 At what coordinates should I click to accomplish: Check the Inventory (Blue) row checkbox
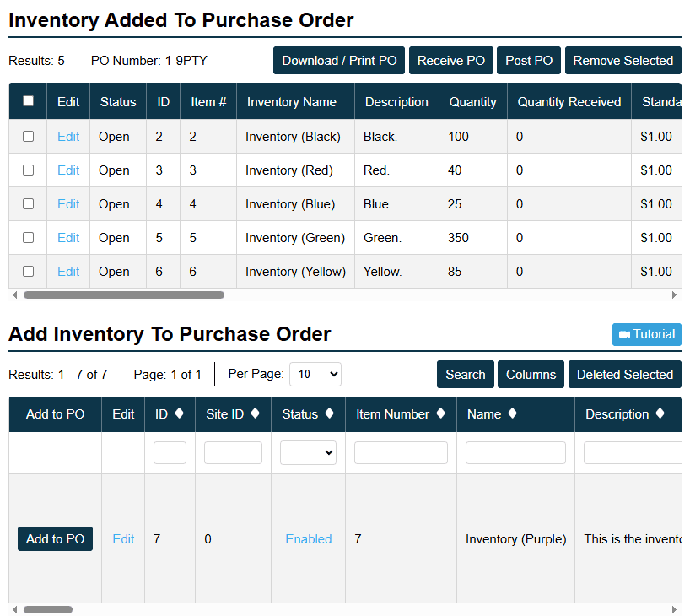(x=28, y=204)
